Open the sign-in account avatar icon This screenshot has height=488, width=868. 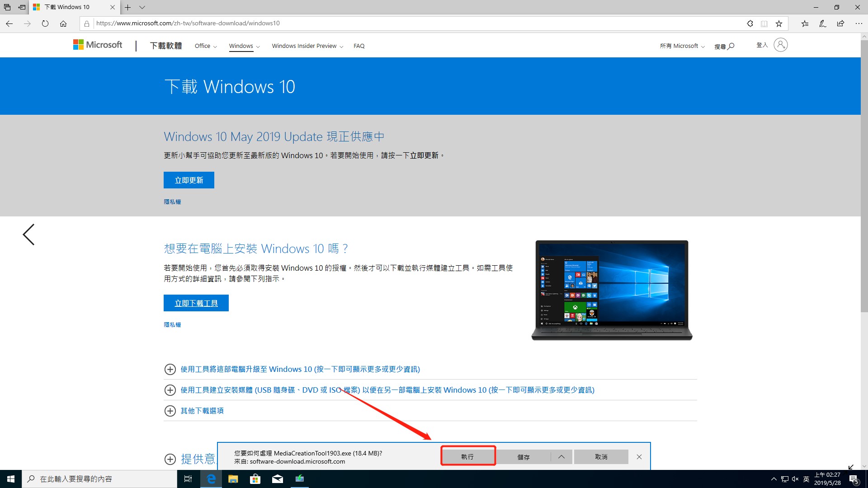[780, 45]
